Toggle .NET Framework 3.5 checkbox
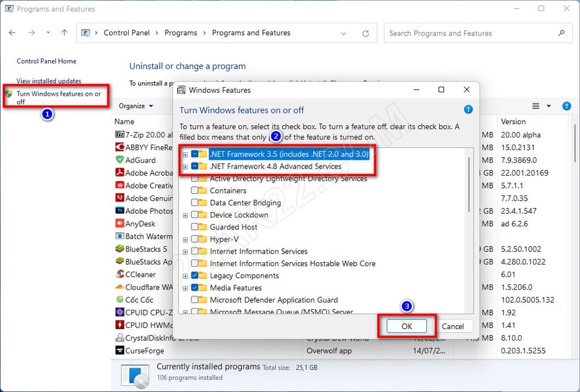This screenshot has width=580, height=392. [x=195, y=154]
